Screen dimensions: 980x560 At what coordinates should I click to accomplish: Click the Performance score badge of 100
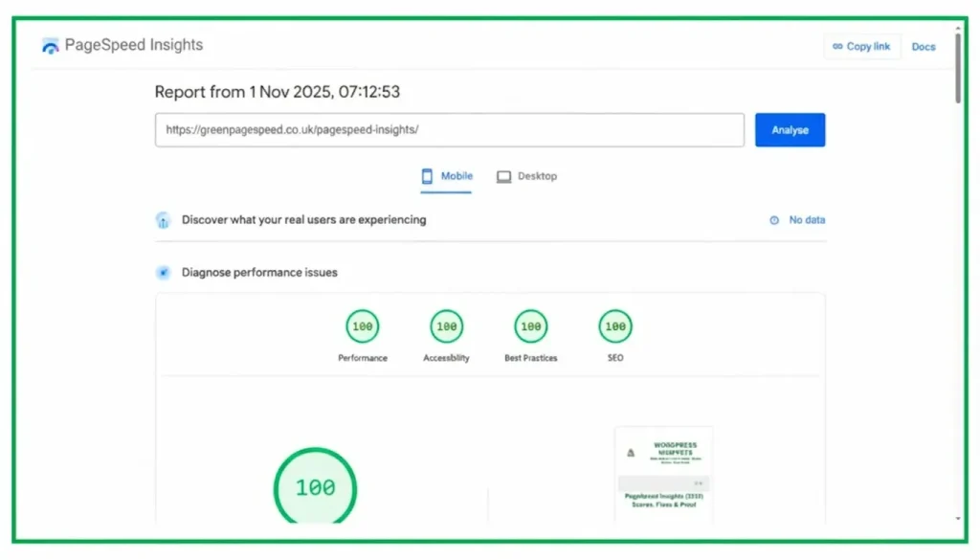pyautogui.click(x=362, y=325)
